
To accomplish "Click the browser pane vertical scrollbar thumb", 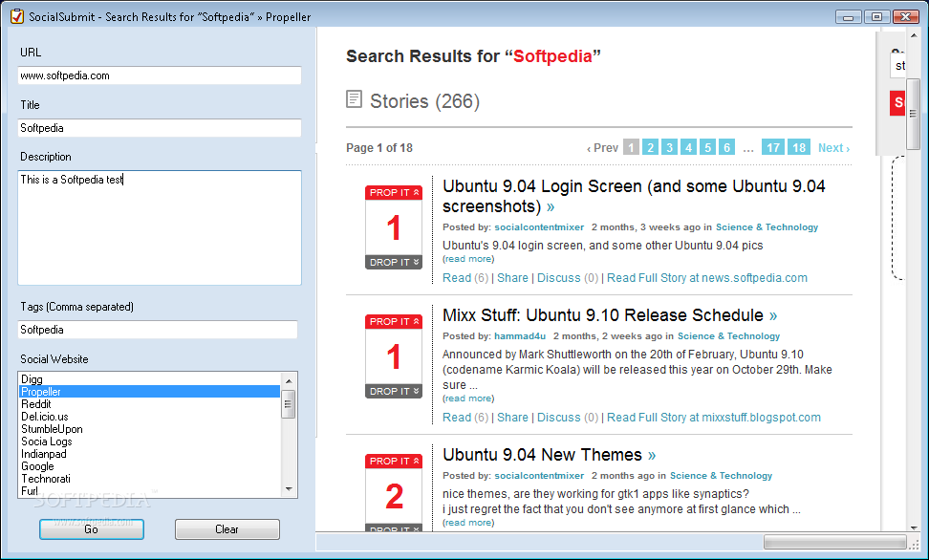I will click(x=913, y=113).
